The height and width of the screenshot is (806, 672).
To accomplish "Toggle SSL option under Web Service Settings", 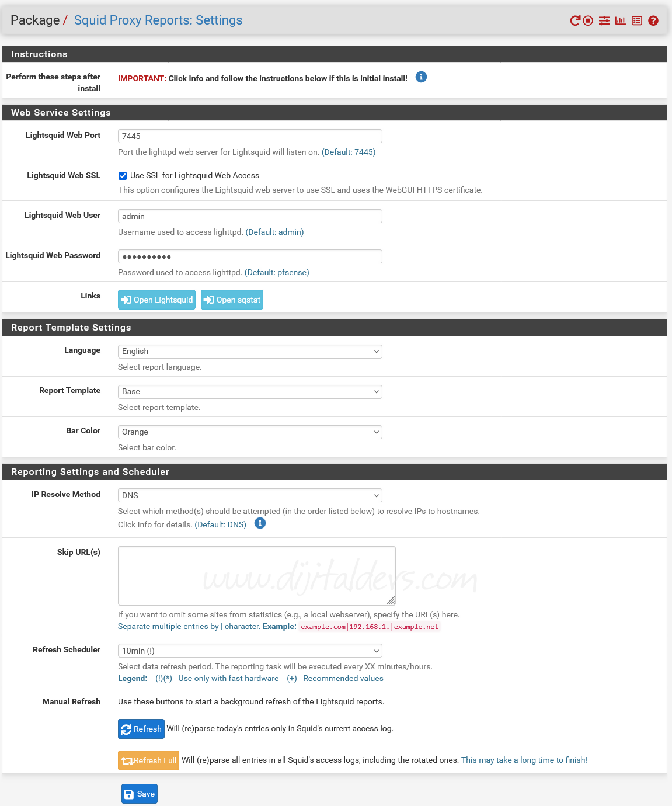I will (123, 175).
